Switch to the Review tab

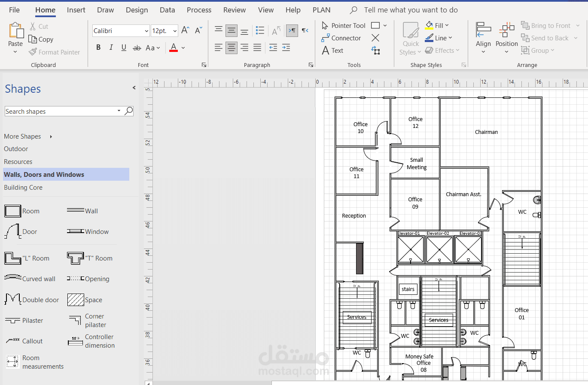click(x=235, y=10)
